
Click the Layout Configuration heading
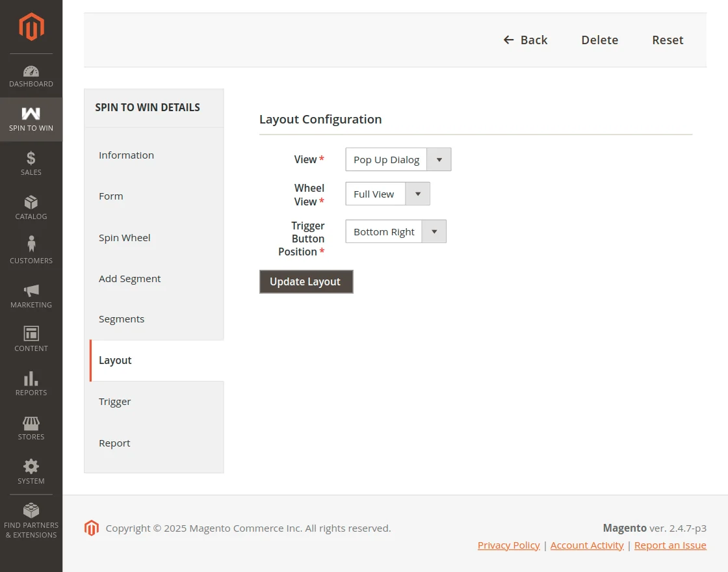[320, 120]
